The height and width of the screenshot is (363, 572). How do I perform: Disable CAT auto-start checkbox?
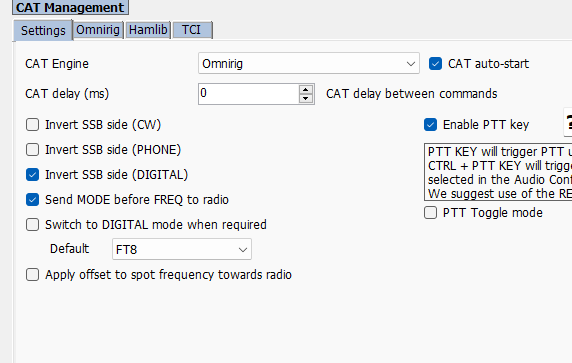(435, 63)
